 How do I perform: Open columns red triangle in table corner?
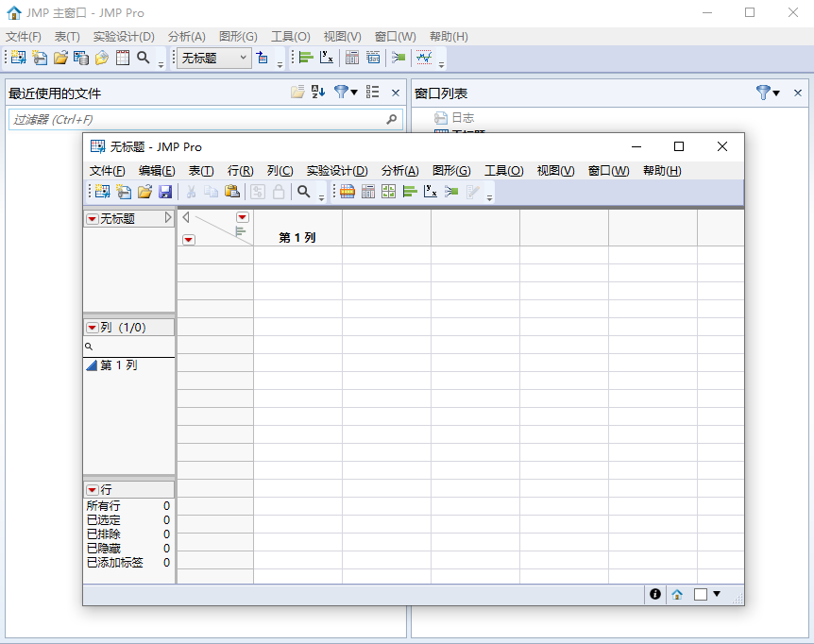click(x=243, y=217)
